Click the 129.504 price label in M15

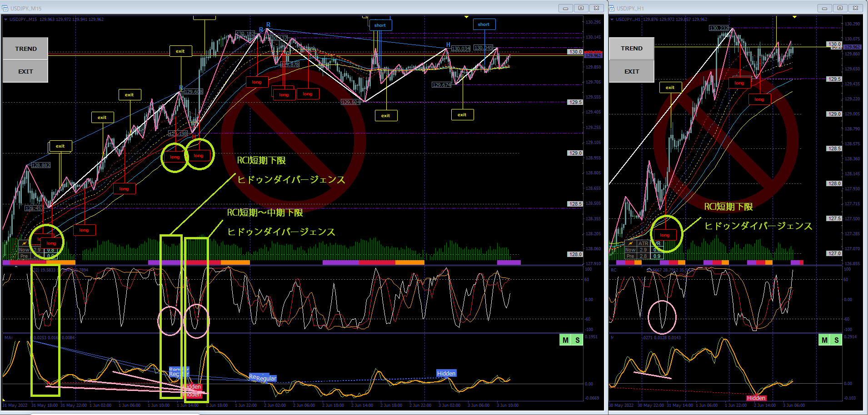351,102
